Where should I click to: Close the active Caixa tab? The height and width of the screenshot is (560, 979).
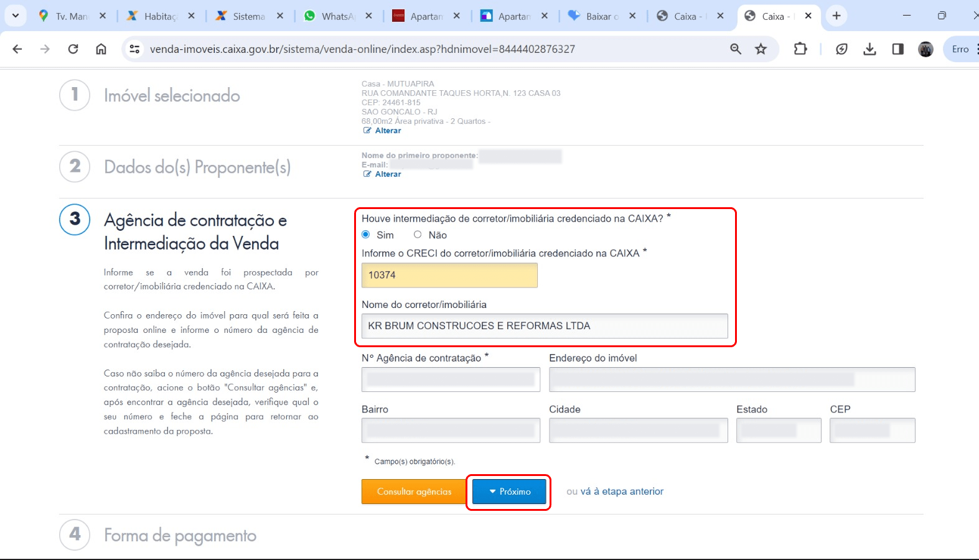(808, 16)
